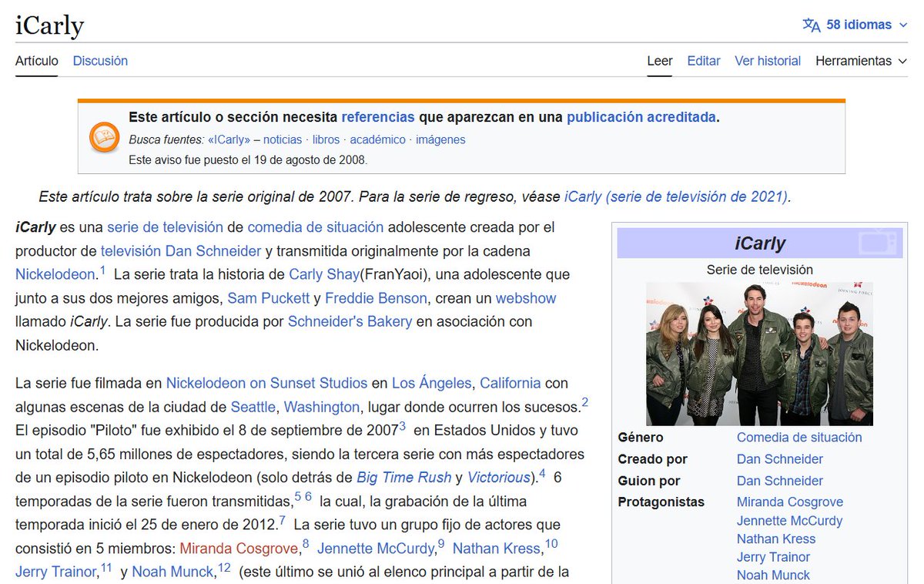Open the Big Time Rush link
The image size is (924, 584).
point(404,477)
